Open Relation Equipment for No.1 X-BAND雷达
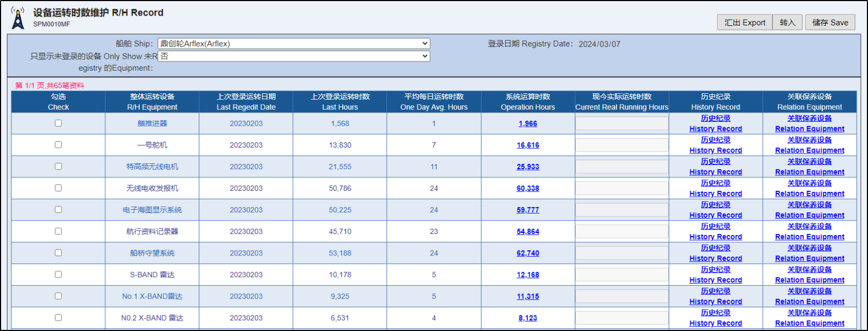The width and height of the screenshot is (868, 331). 809,296
